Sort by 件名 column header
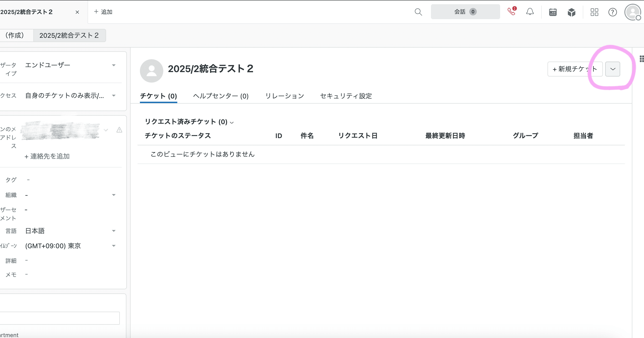Viewport: 644px width, 338px height. tap(307, 136)
